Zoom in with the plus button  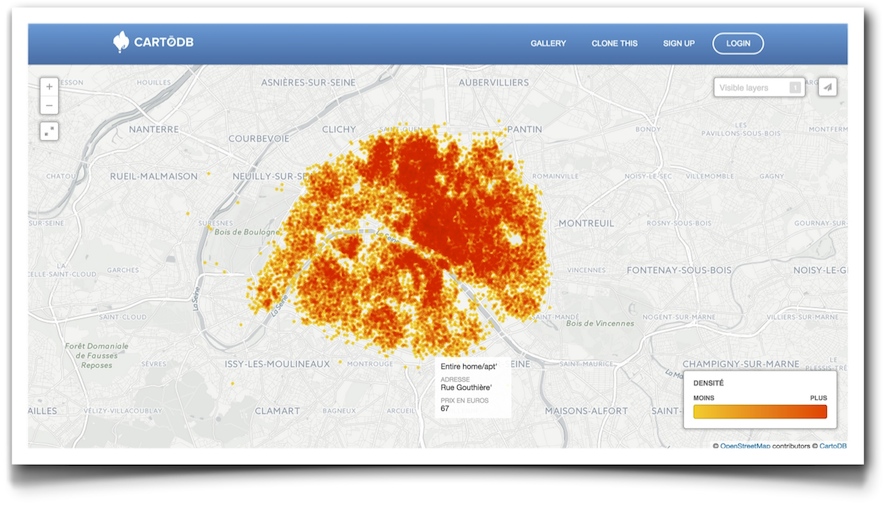click(x=49, y=87)
